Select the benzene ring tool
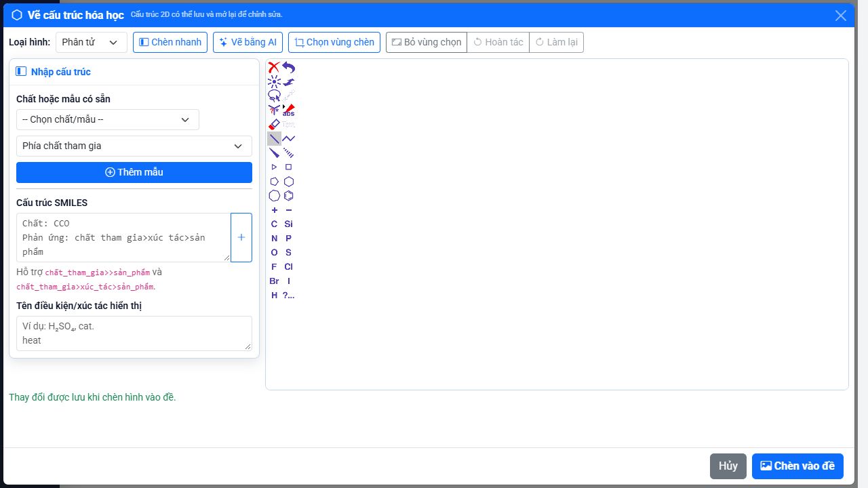Screen dimensions: 868x488 point(289,196)
